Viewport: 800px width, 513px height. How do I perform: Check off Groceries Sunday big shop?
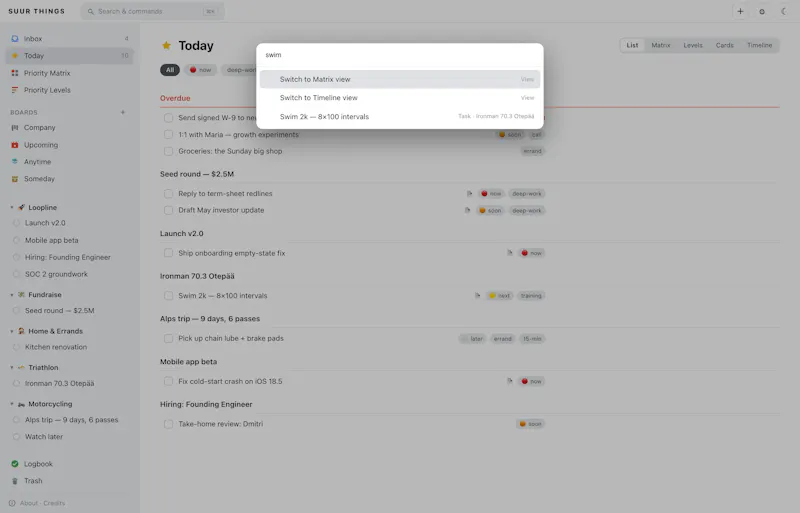168,151
